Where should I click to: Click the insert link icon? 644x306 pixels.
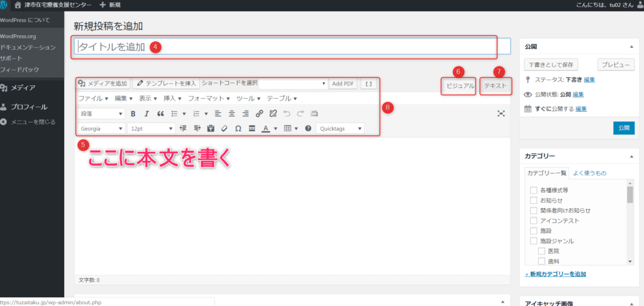point(259,114)
